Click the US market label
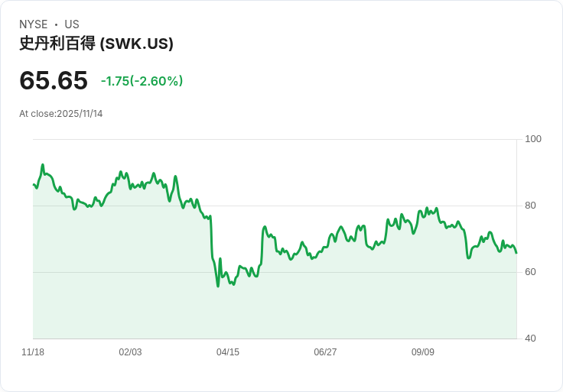The height and width of the screenshot is (392, 563). (72, 24)
